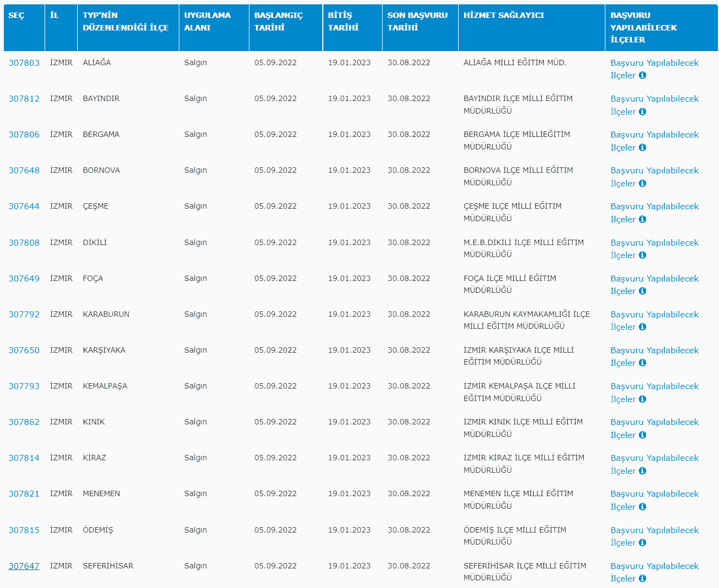Click info icon in Menemen row
Viewport: 719px width, 588px height.
(x=642, y=506)
